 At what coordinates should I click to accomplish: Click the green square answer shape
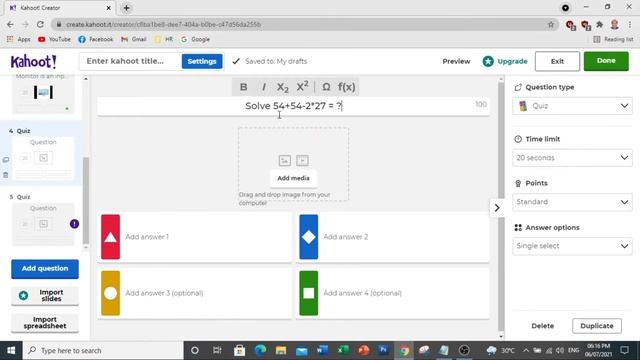(309, 293)
